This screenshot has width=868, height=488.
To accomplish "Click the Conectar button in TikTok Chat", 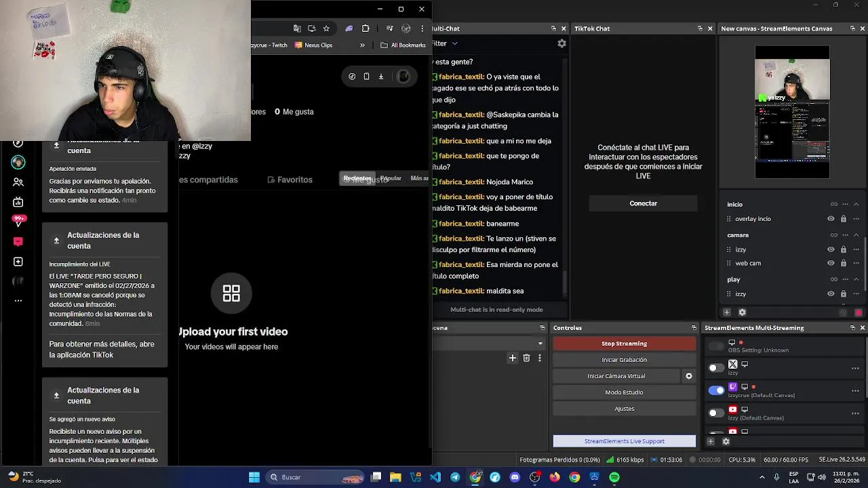I will tap(643, 203).
